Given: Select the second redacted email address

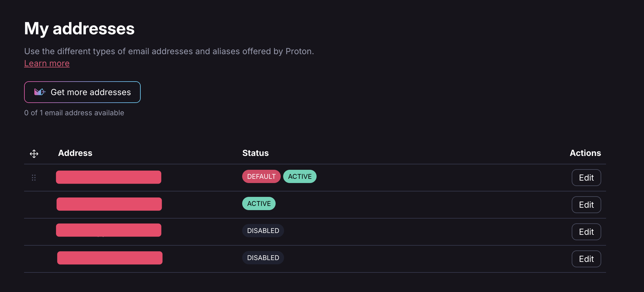Looking at the screenshot, I should pyautogui.click(x=109, y=204).
